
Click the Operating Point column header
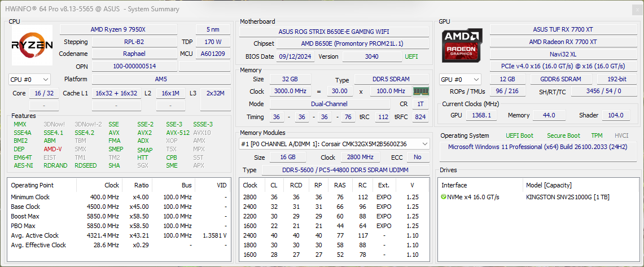point(42,185)
